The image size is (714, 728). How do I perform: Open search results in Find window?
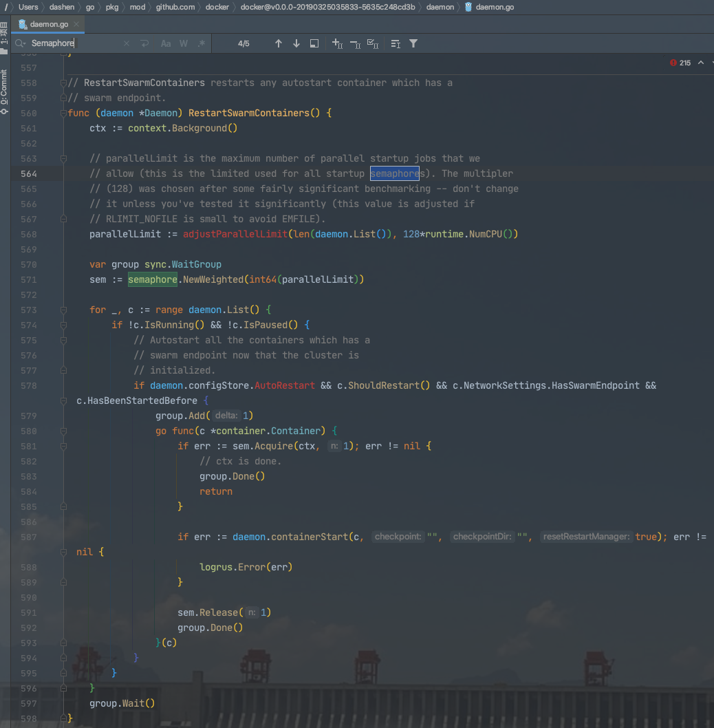point(314,43)
